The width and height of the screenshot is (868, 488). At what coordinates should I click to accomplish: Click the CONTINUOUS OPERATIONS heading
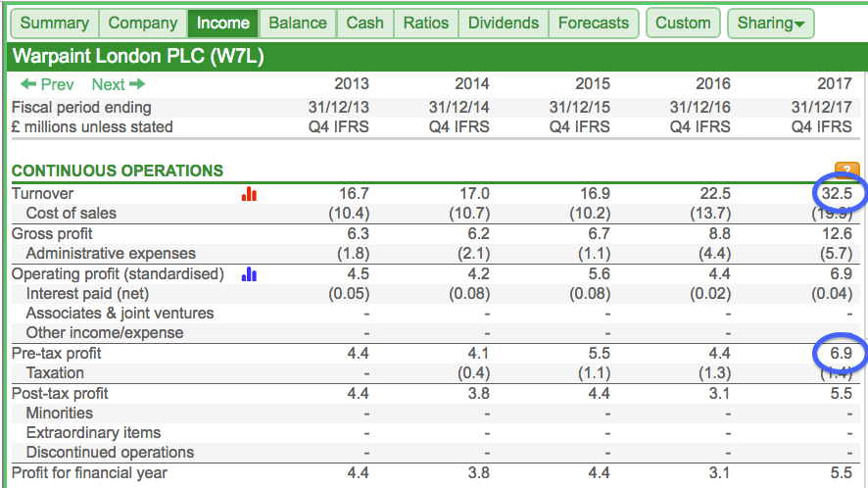pos(118,171)
